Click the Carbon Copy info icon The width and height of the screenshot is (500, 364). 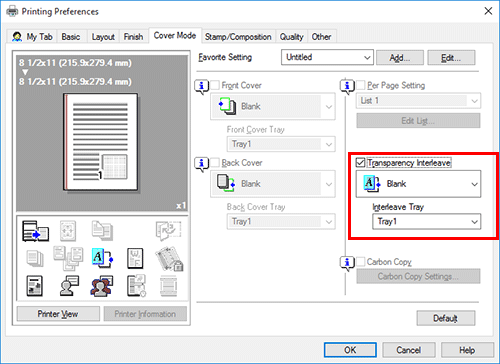pos(347,263)
